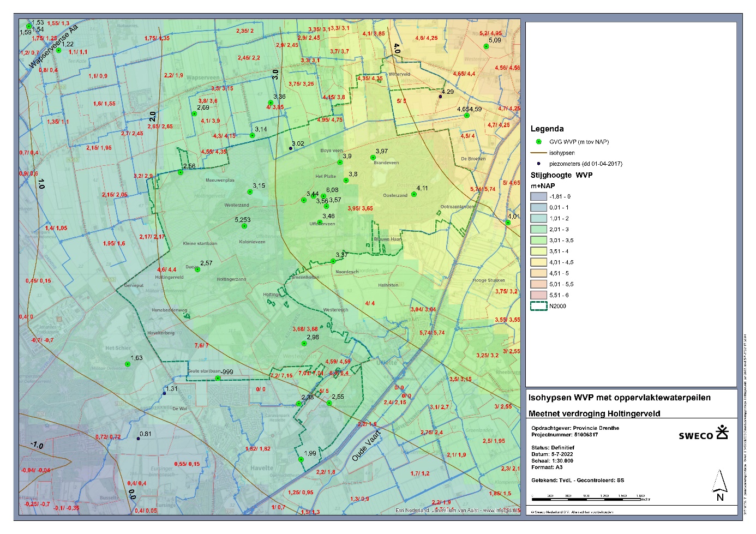This screenshot has width=756, height=534.
Task: Select the green marker labeled 2,57 near Doeze
Action: tap(197, 269)
